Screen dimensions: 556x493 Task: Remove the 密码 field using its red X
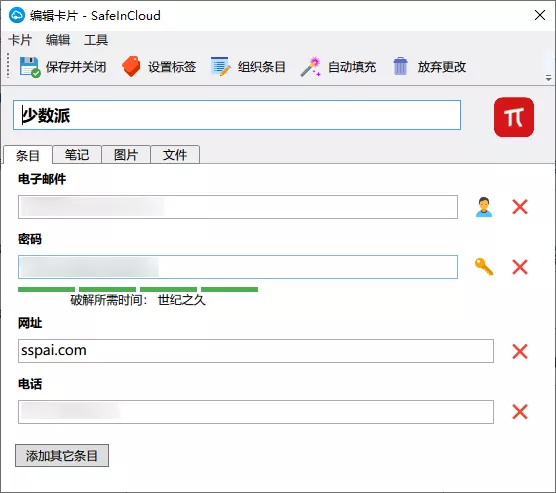pos(520,267)
